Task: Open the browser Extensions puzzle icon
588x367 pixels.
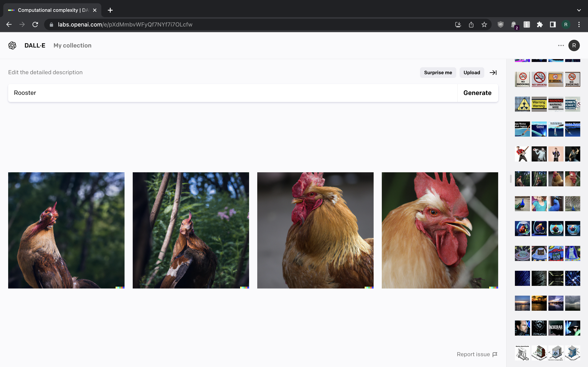Action: 540,24
